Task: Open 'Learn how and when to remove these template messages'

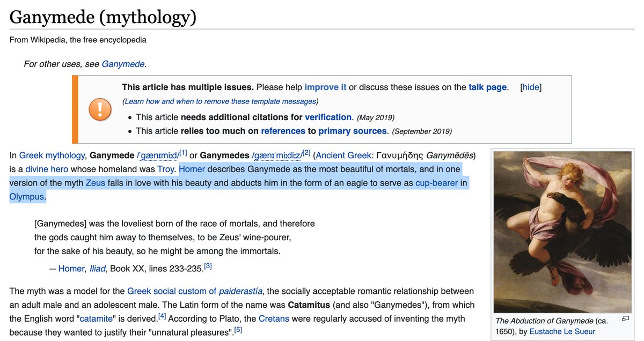Action: point(220,101)
